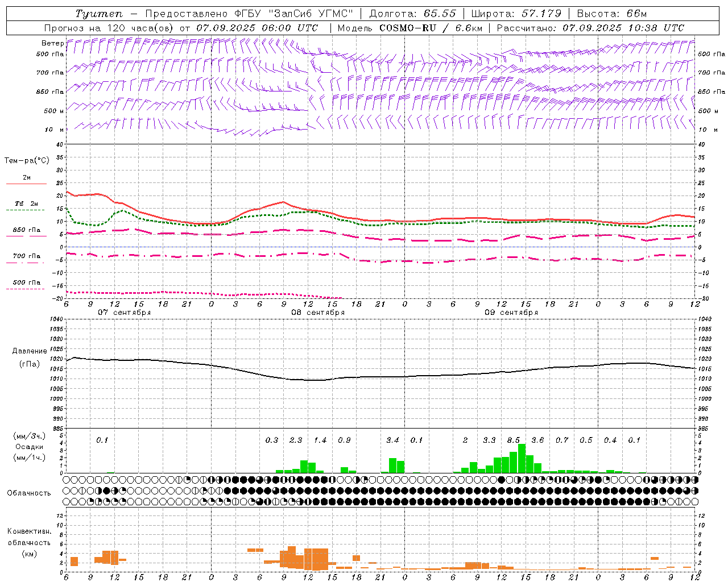Click the "500 м" wind level label on the left
The image size is (728, 582).
54,111
